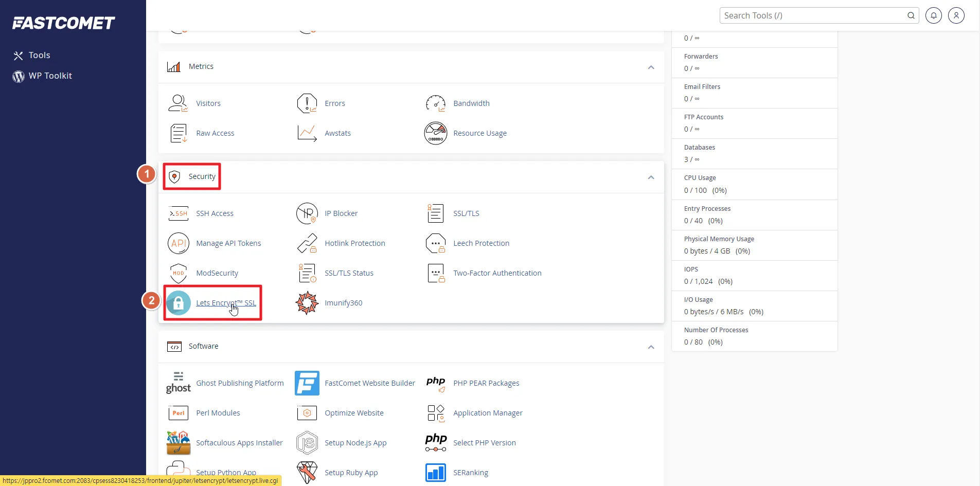Select the CPU Usage statistic label
Viewport: 980px width, 486px height.
tap(700, 178)
